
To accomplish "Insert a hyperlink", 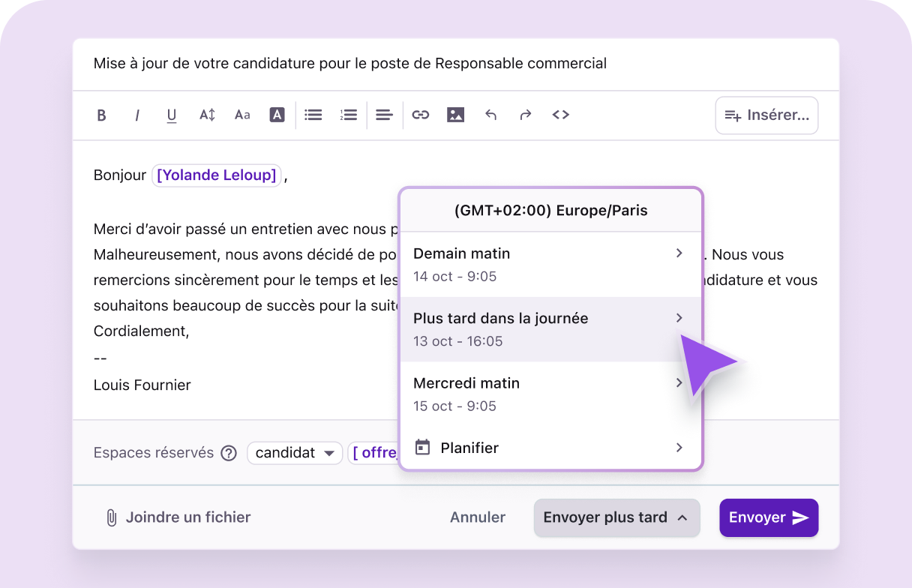I will 420,115.
